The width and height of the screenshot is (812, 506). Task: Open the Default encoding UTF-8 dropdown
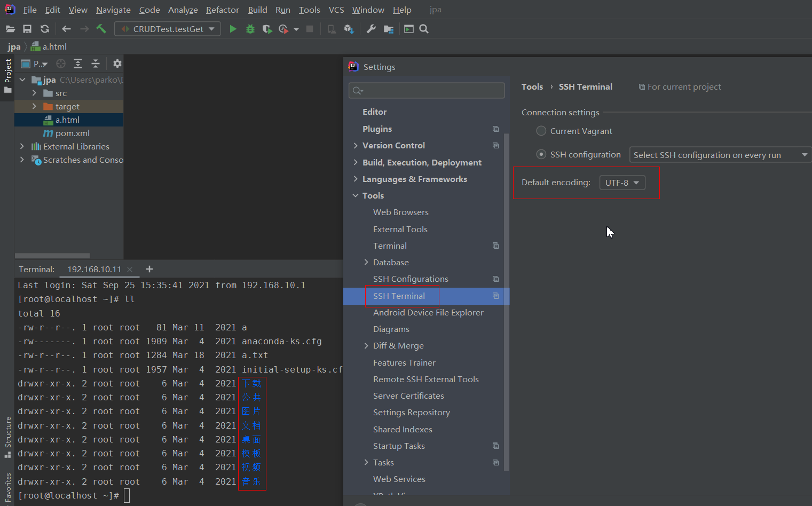(x=622, y=183)
